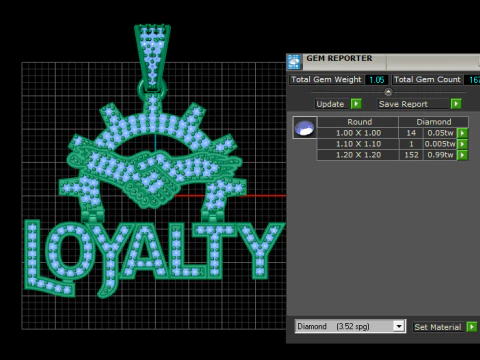Click the green arrow on the 1.20 X 1.20 row
480x360 pixels.
[x=462, y=155]
